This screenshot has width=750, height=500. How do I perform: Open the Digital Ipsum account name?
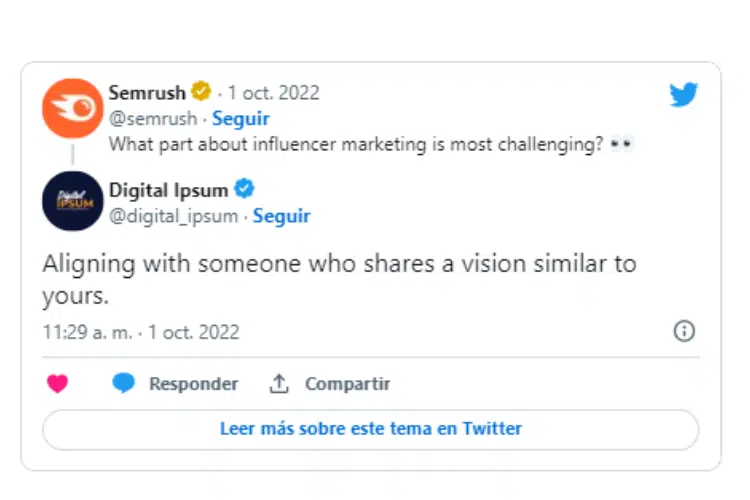click(x=168, y=190)
